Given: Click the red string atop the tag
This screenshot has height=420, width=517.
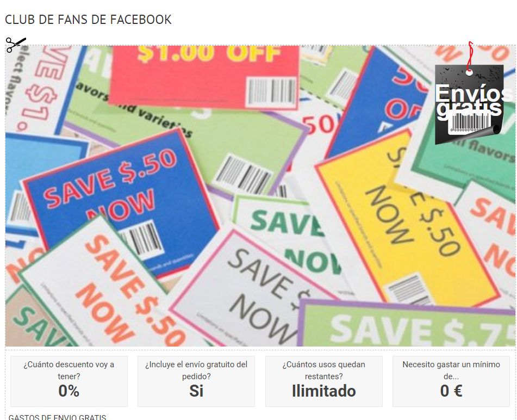Looking at the screenshot, I should pos(470,56).
